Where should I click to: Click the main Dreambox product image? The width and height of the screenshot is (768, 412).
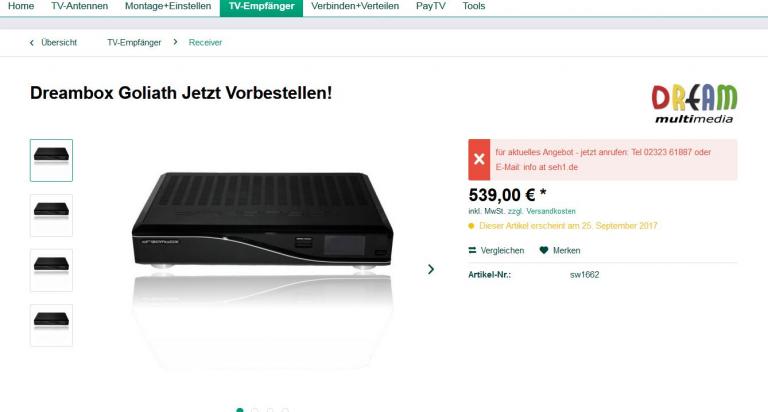[x=263, y=220]
